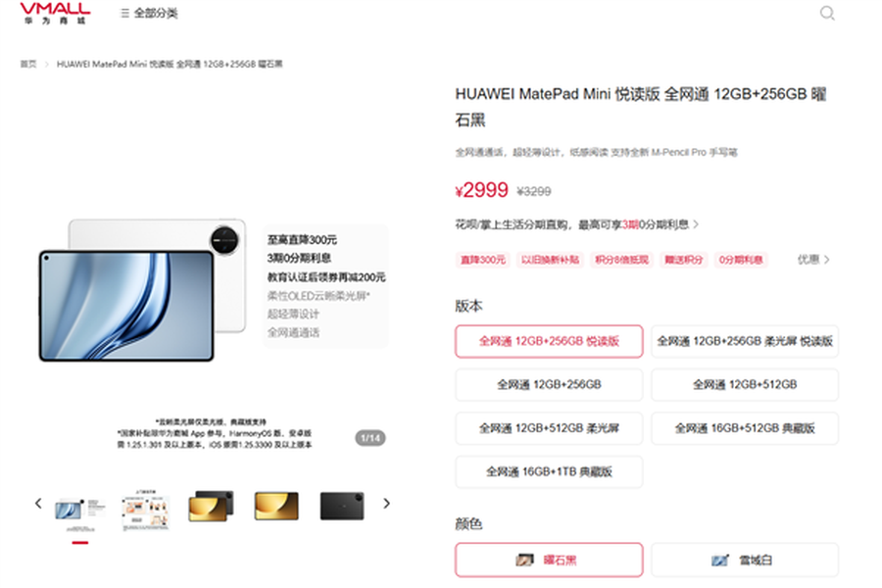
Task: Go to 首页 breadcrumb link
Action: pyautogui.click(x=28, y=64)
